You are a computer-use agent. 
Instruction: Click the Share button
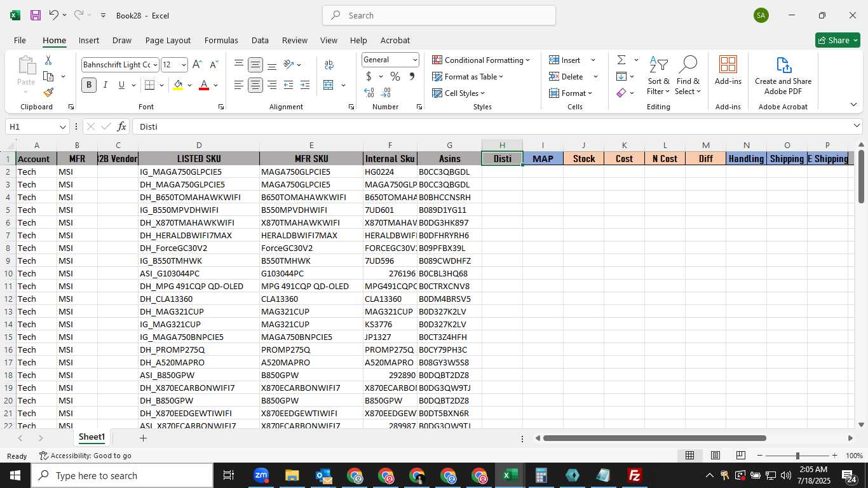click(837, 40)
